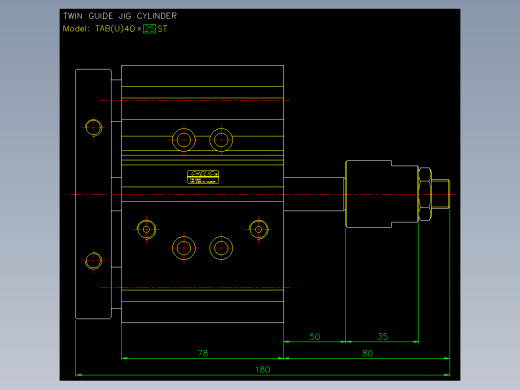Select the 35 dimension value
Image resolution: width=520 pixels, height=390 pixels.
383,336
